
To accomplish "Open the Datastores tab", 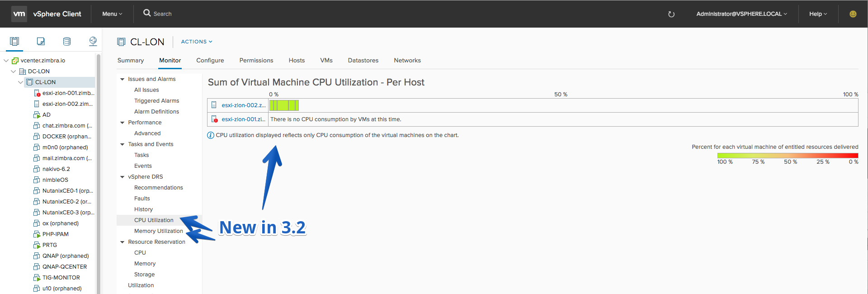I will pos(363,61).
